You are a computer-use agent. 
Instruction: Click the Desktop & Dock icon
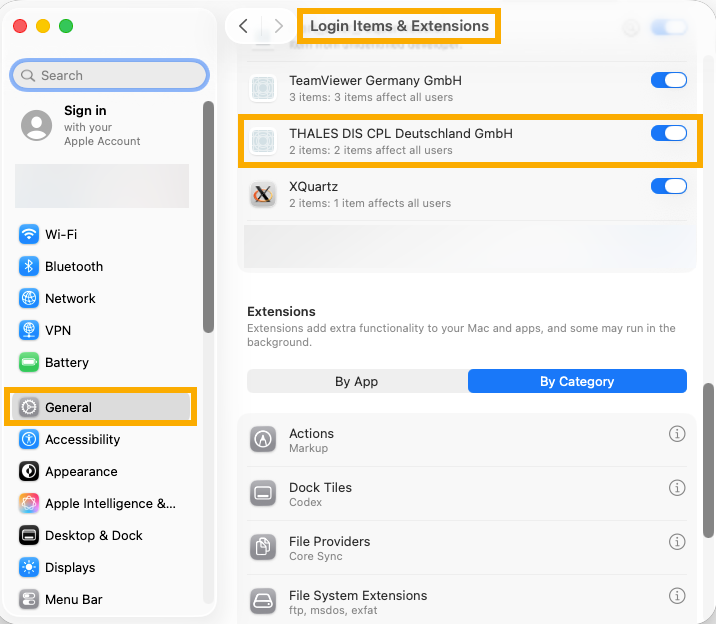click(x=29, y=535)
